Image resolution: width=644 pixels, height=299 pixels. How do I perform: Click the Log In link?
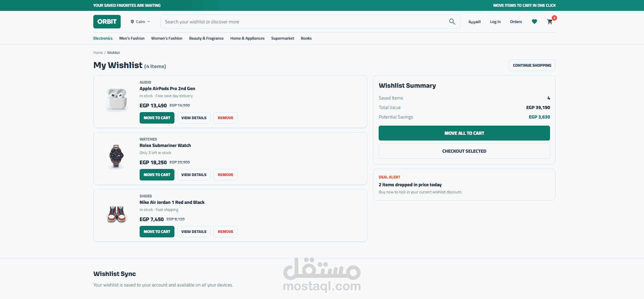495,22
